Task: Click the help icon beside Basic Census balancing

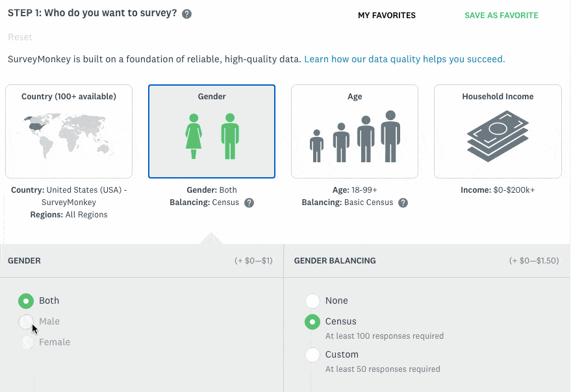Action: [403, 202]
